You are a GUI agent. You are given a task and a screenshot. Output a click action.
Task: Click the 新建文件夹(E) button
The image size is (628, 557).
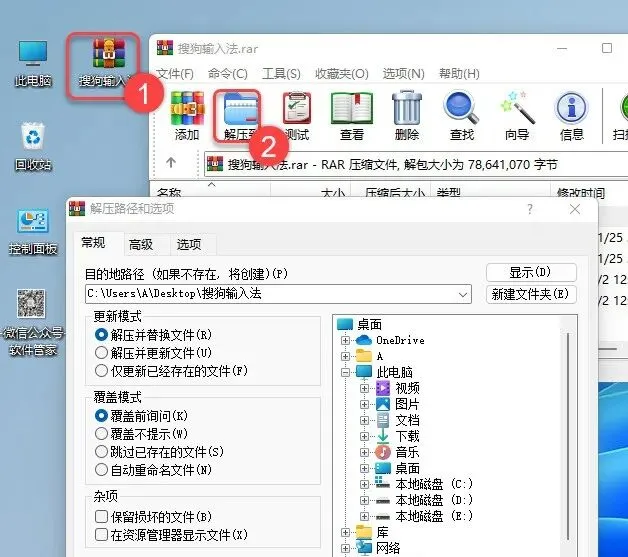[531, 294]
